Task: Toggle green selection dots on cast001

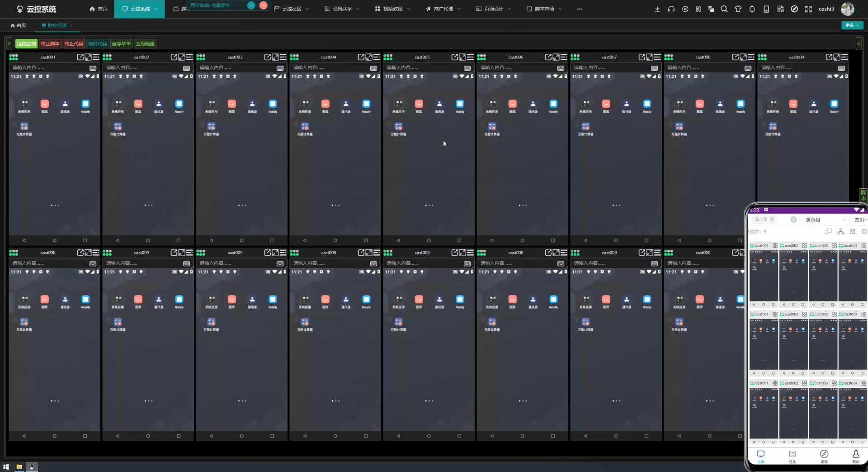Action: (14, 57)
